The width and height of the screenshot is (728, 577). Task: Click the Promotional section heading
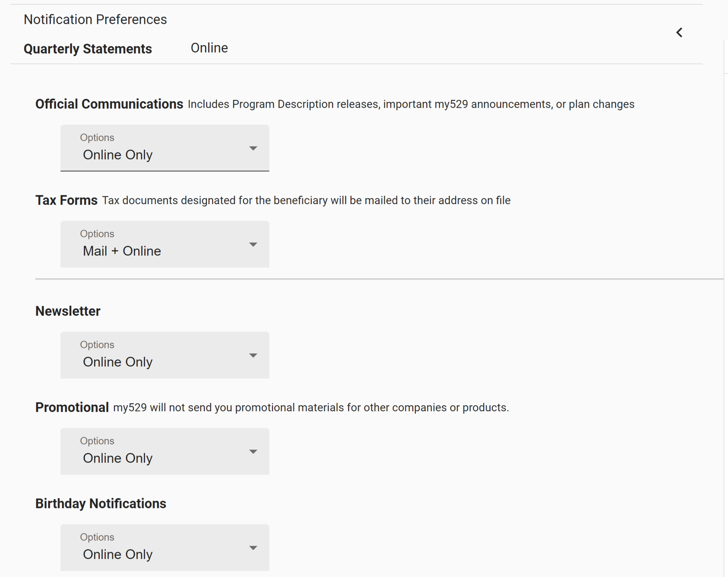click(x=72, y=407)
